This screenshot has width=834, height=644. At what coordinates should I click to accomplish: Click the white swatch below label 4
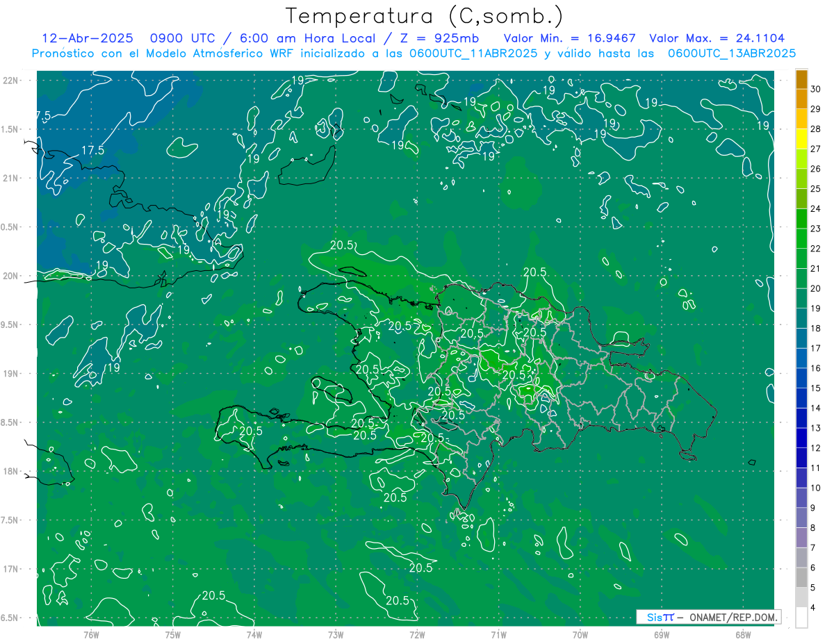(802, 618)
